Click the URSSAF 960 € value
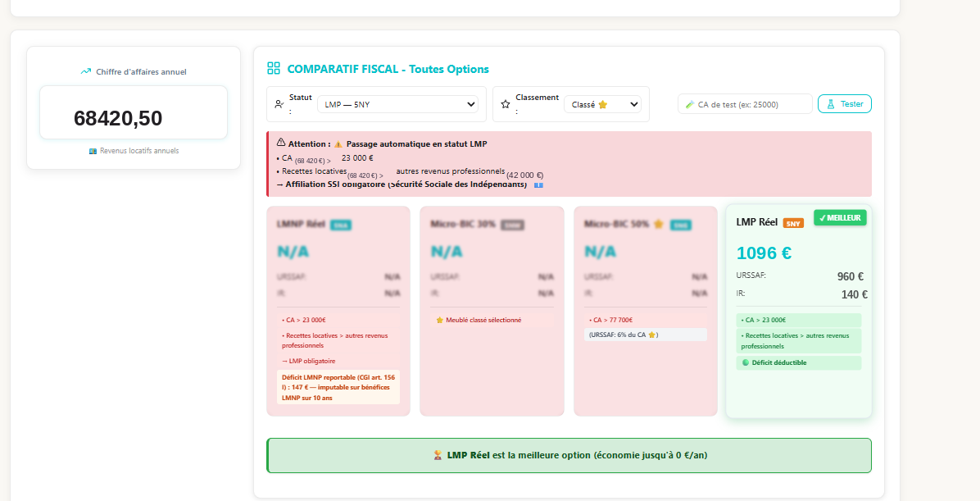This screenshot has height=501, width=980. [851, 276]
